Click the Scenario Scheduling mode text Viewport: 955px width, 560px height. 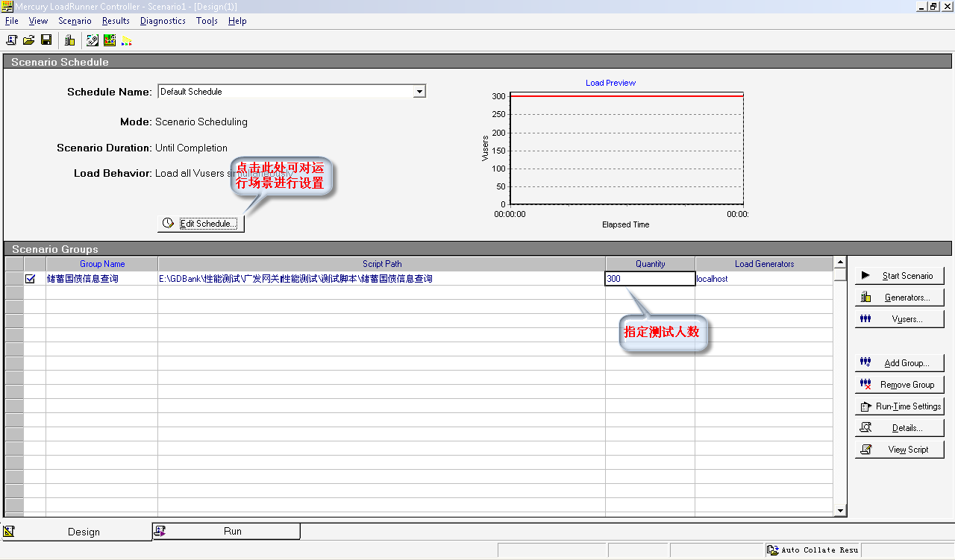[x=201, y=122]
